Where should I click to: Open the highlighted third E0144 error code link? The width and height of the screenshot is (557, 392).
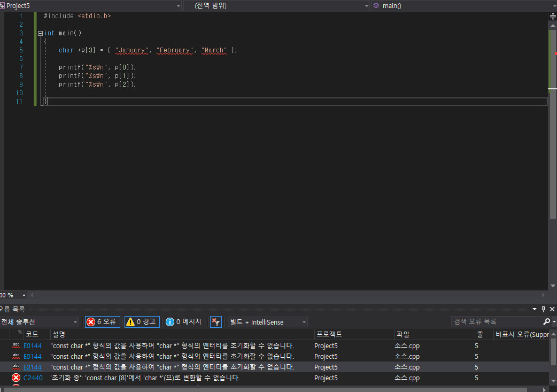tap(32, 367)
